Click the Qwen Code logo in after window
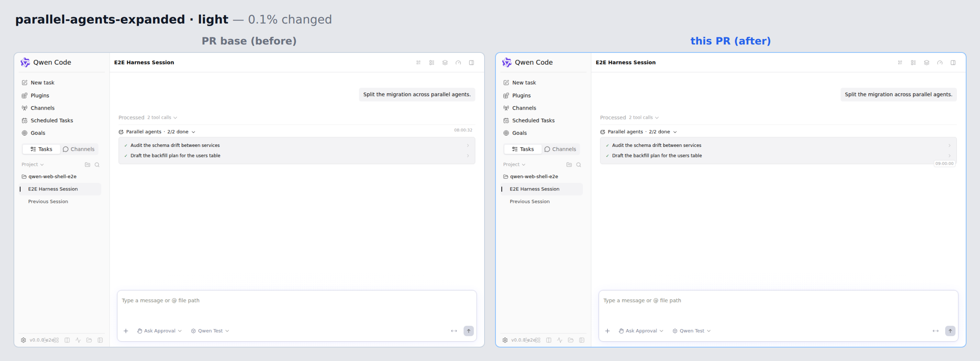 coord(507,63)
